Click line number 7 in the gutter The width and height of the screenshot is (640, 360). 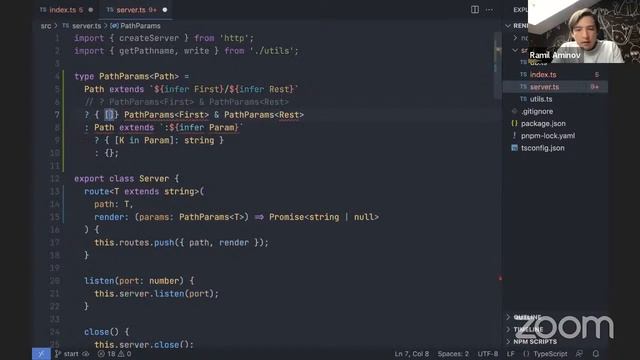tap(57, 115)
